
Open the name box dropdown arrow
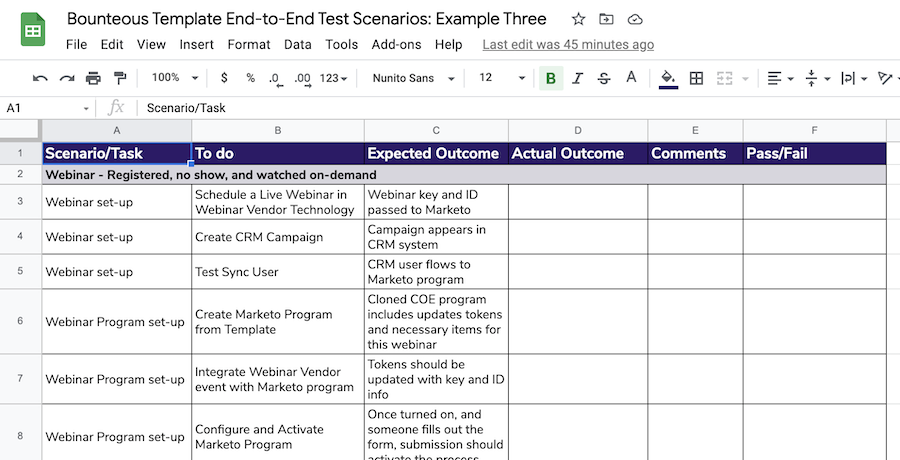coord(86,108)
